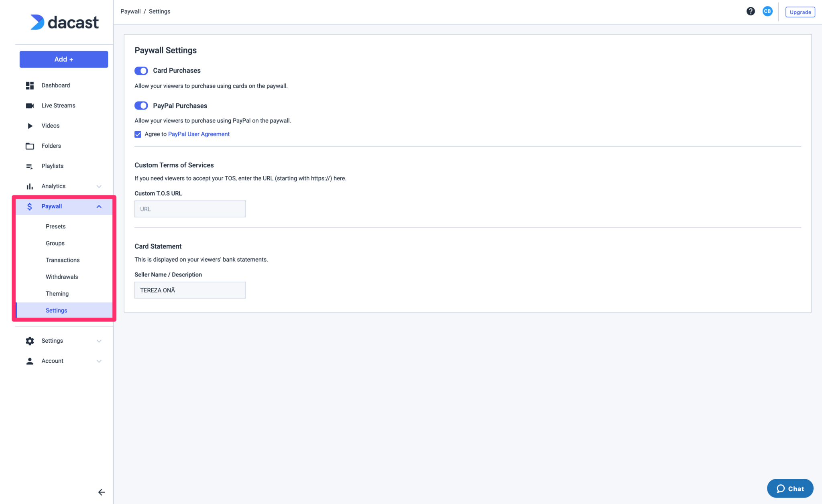Open the Presets menu item

point(56,226)
